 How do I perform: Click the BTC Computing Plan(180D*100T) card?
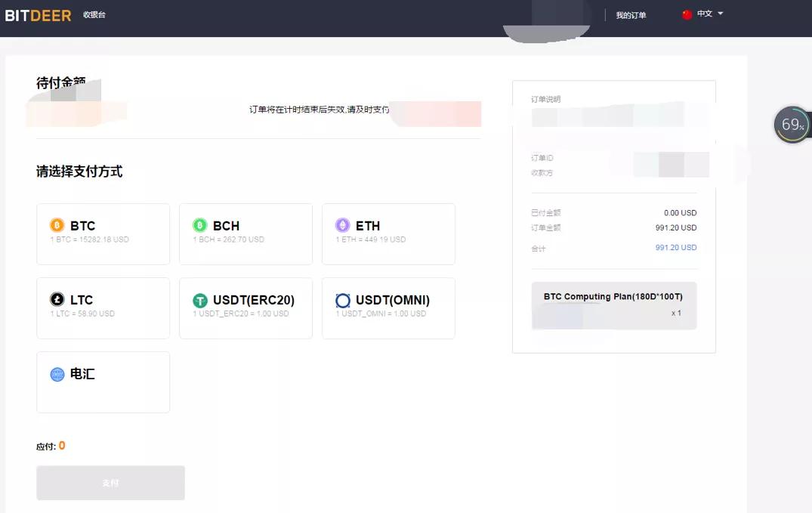pyautogui.click(x=613, y=306)
